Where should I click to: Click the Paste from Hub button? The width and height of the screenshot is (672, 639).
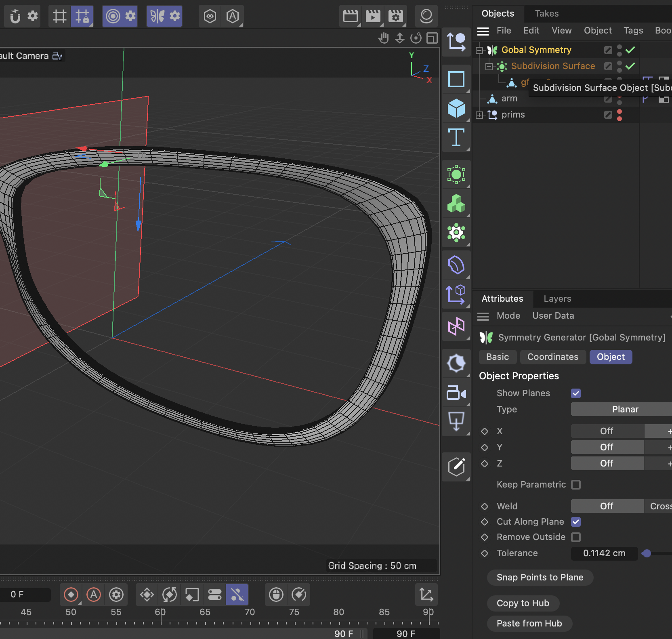pyautogui.click(x=529, y=623)
